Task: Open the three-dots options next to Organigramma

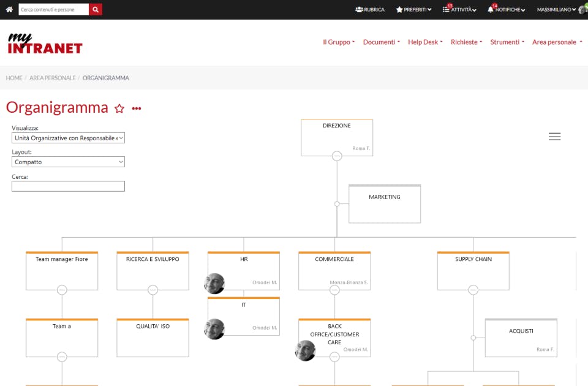Action: pos(137,108)
